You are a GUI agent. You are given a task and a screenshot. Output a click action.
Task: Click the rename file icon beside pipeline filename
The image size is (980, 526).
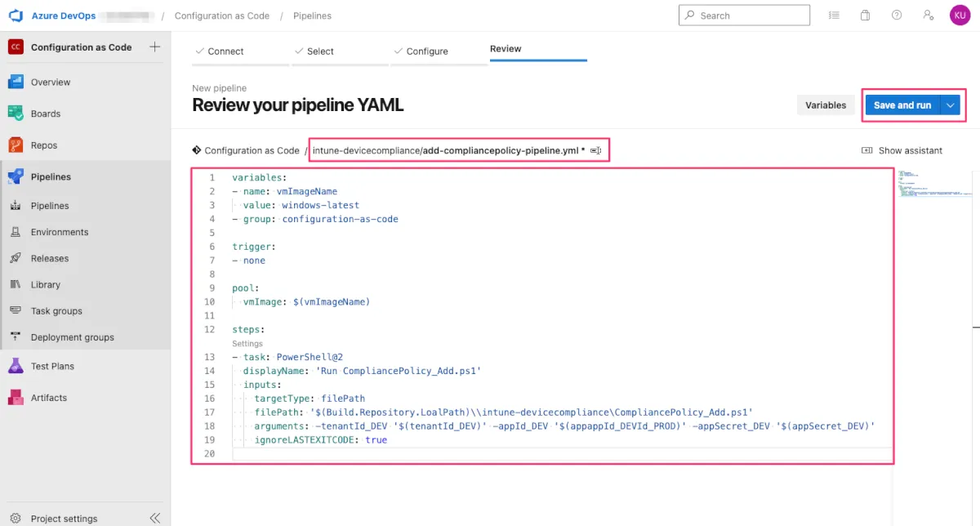pos(596,151)
